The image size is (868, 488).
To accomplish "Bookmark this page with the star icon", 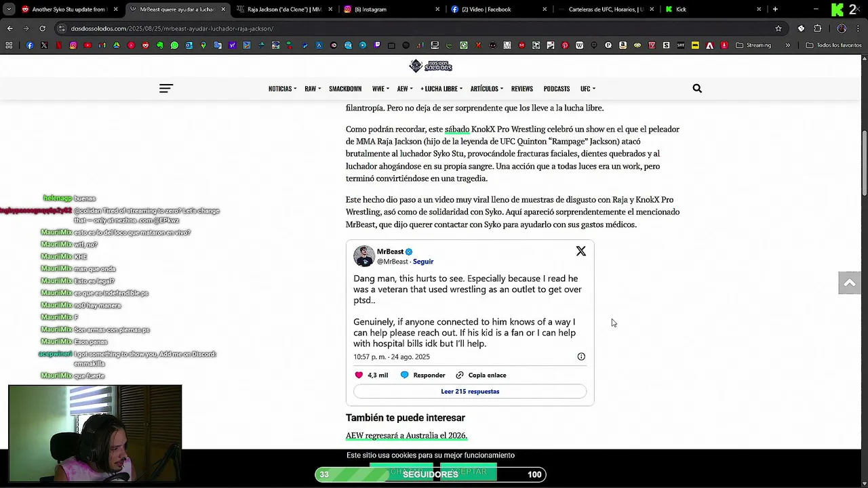I will click(778, 28).
